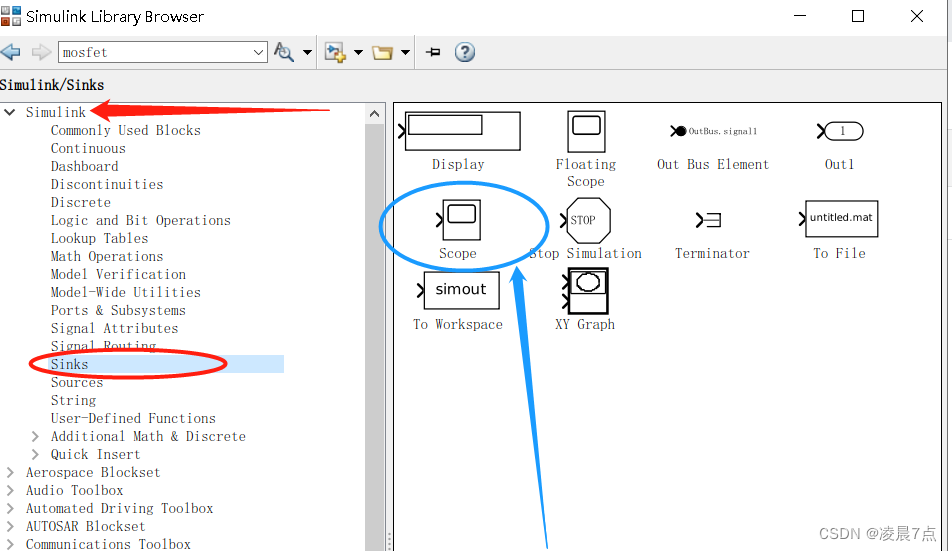Select Signal Attributes in the tree

115,328
